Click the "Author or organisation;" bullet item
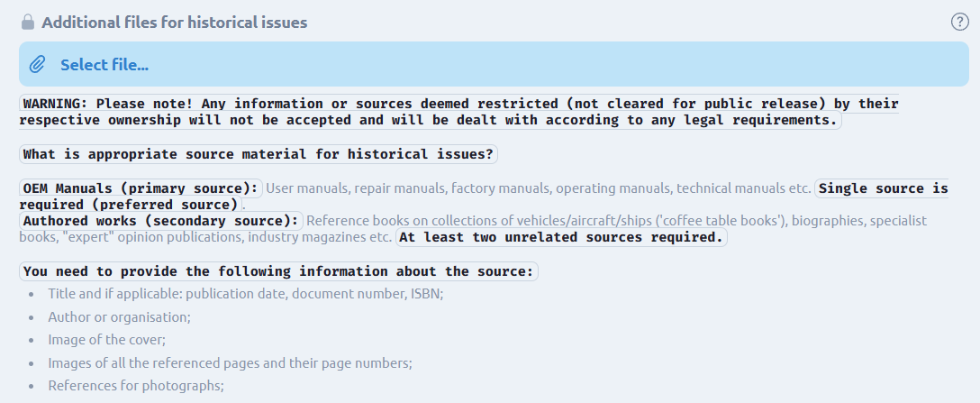Screen dimensions: 980x403 click(119, 317)
